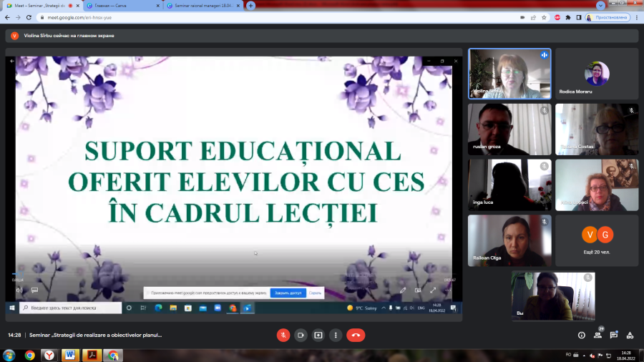Show the participants list icon
The height and width of the screenshot is (362, 644).
tap(597, 336)
